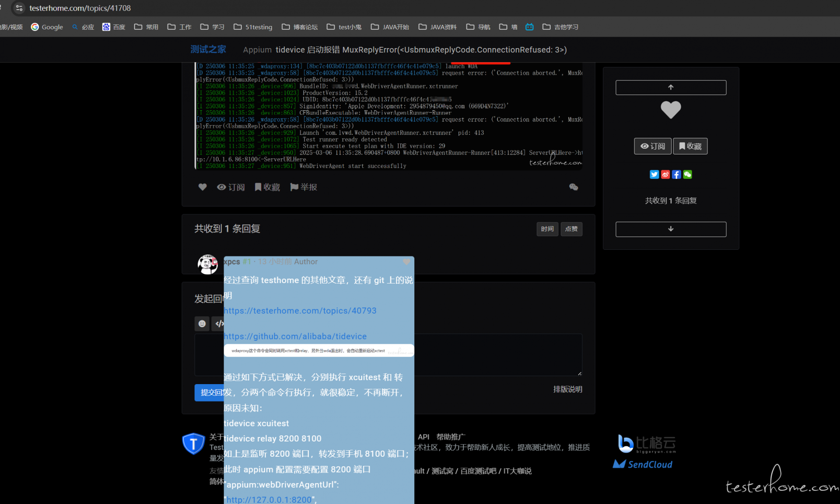Open 排版说明 formatting help
This screenshot has height=504, width=840.
[x=568, y=389]
